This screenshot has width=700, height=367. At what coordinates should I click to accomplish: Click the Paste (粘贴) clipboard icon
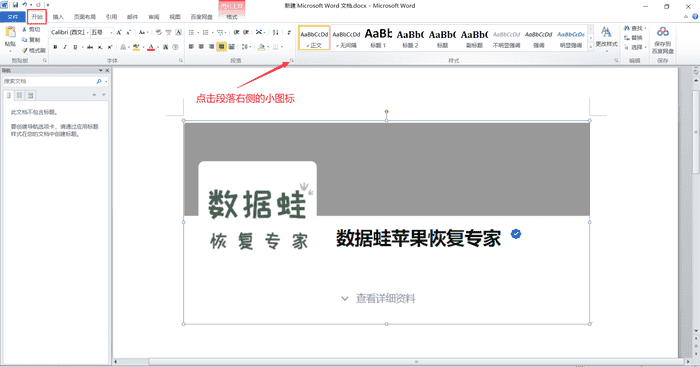(10, 33)
